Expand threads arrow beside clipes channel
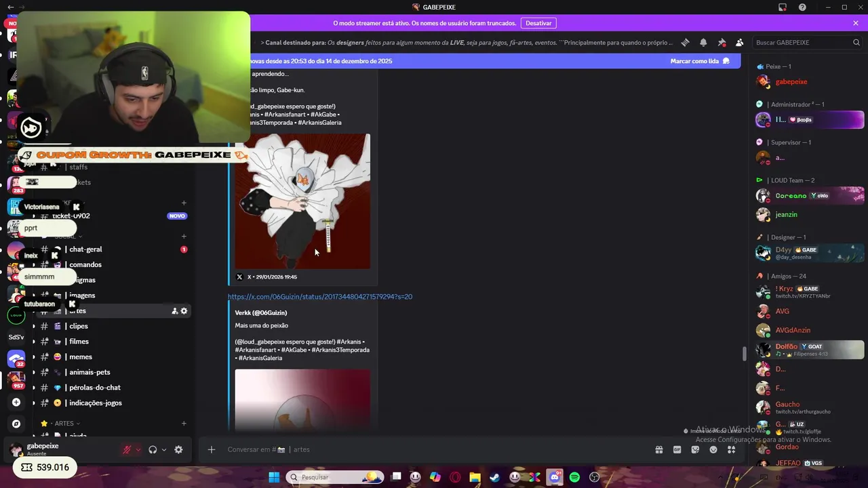The height and width of the screenshot is (488, 868). 34,326
